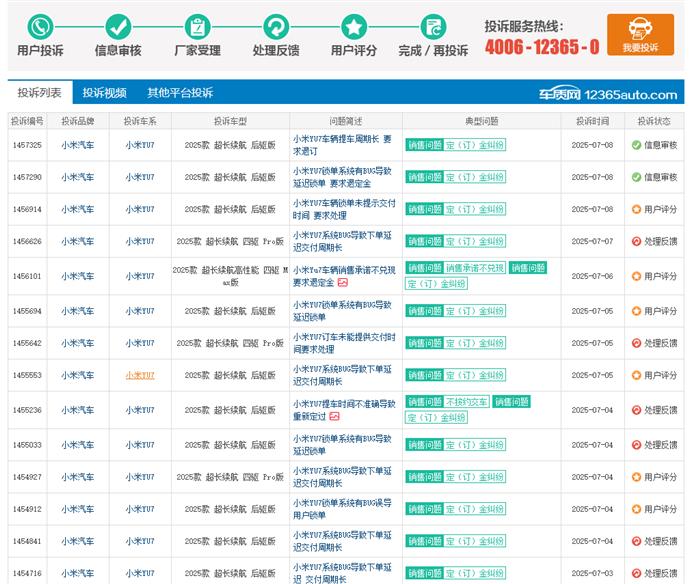Viewport: 700px width, 584px height.
Task: Click 处理反馈 status icon for complaint 1455033
Action: coord(636,445)
